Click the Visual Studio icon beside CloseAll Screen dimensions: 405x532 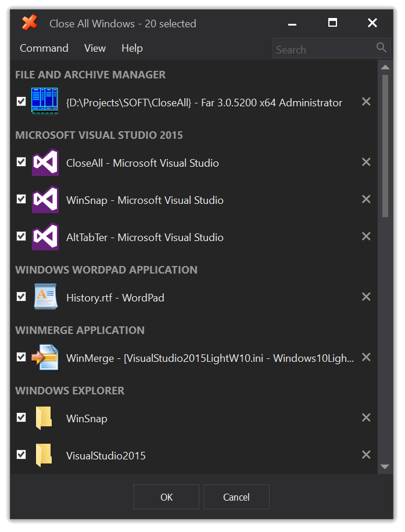(x=45, y=162)
